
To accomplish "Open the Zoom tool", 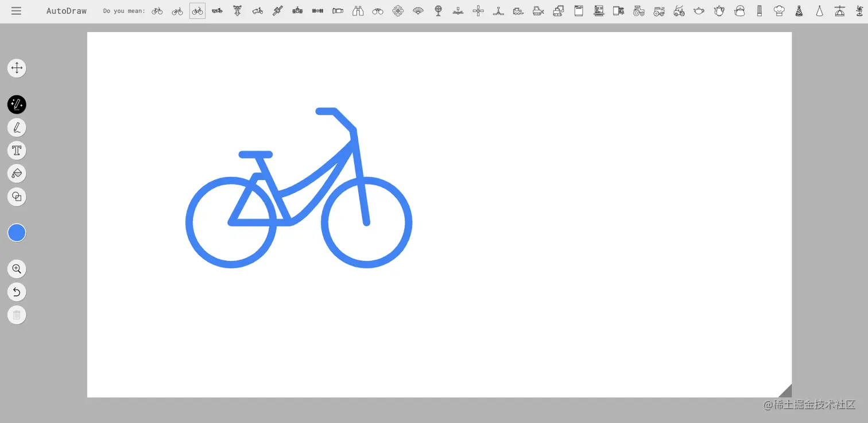I will (x=17, y=268).
